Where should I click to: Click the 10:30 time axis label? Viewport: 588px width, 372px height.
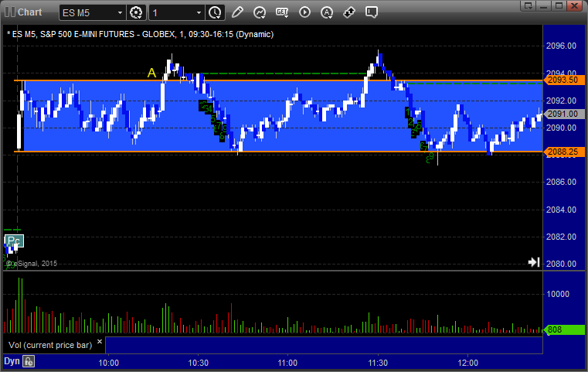click(199, 363)
